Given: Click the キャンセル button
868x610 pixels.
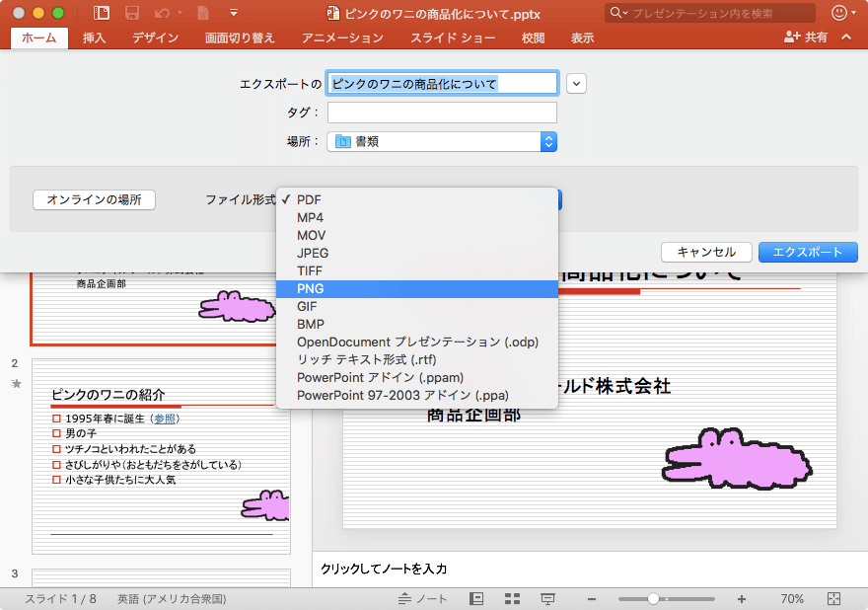Looking at the screenshot, I should 706,252.
